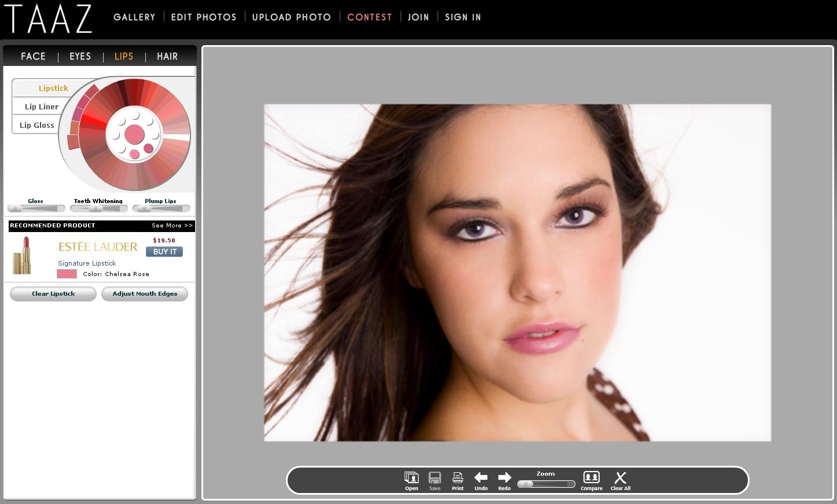Screen dimensions: 837x504
Task: Open the Edit Photos page
Action: [204, 17]
